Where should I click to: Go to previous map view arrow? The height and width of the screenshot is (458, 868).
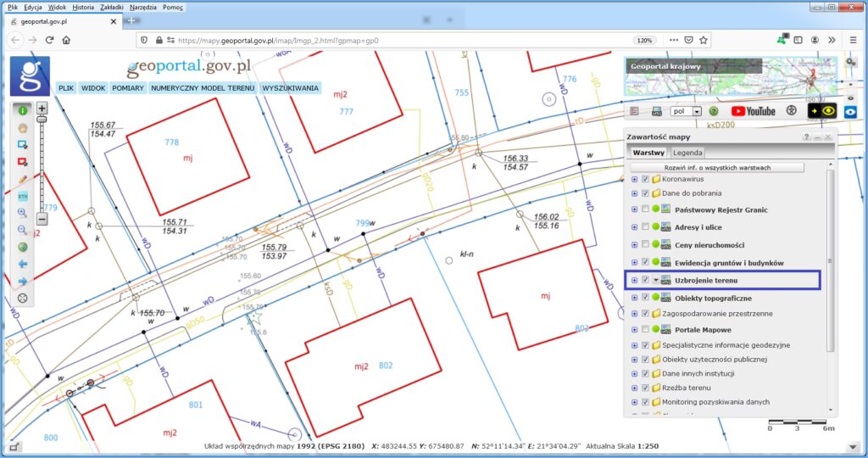[23, 264]
